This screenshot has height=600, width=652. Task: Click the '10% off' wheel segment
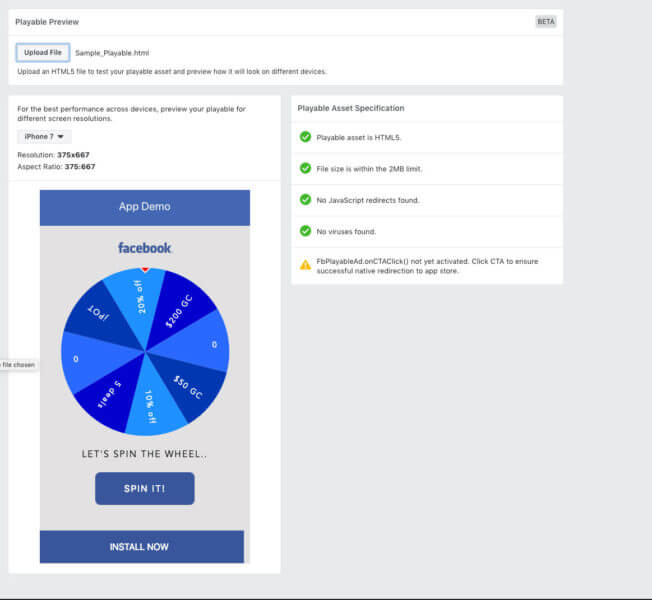151,406
